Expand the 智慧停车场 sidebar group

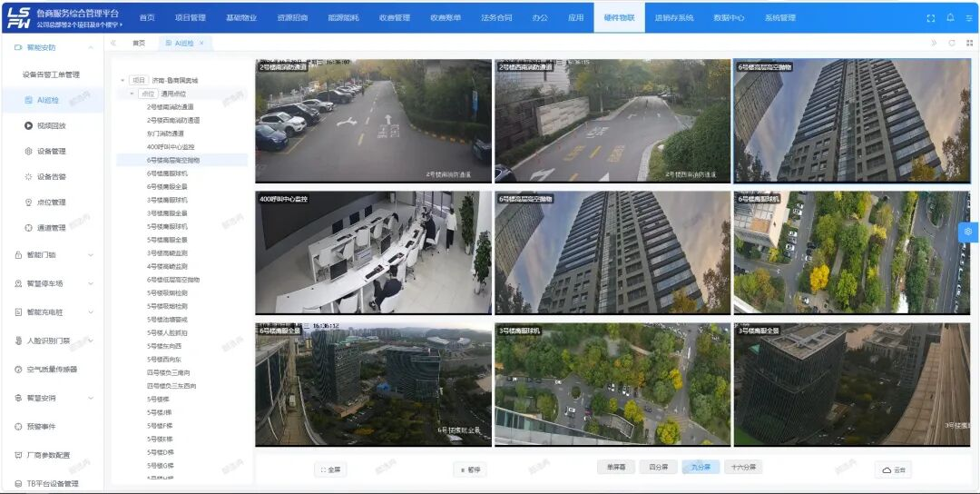coord(91,284)
